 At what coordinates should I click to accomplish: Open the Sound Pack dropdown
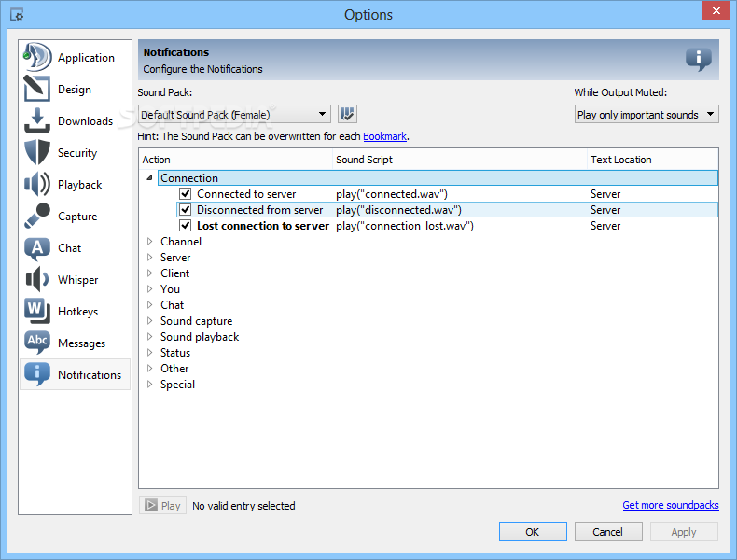coord(234,114)
